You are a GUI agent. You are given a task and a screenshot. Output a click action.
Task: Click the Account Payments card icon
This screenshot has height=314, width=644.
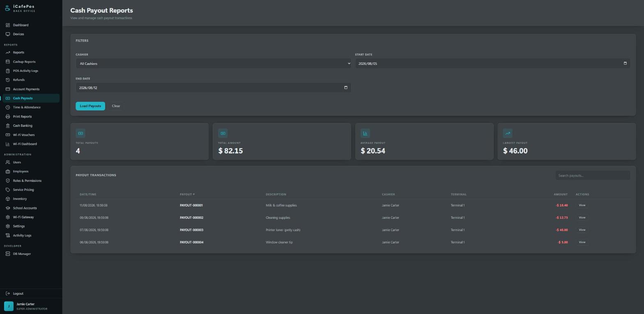coord(8,89)
